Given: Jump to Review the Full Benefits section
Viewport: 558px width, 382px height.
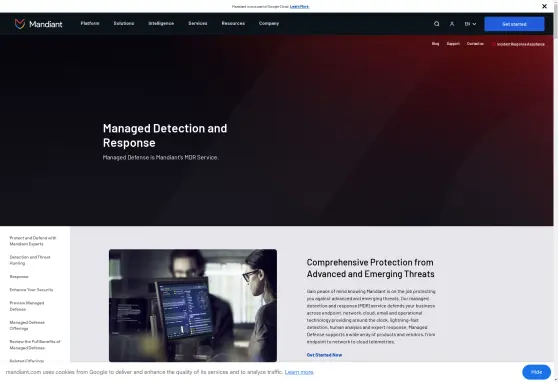Looking at the screenshot, I should (35, 344).
